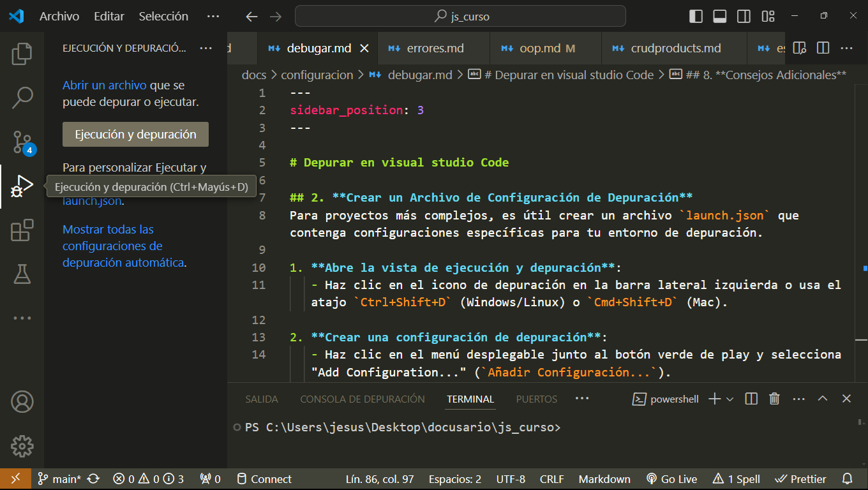This screenshot has height=490, width=868.
Task: Open the Search view icon
Action: (22, 98)
